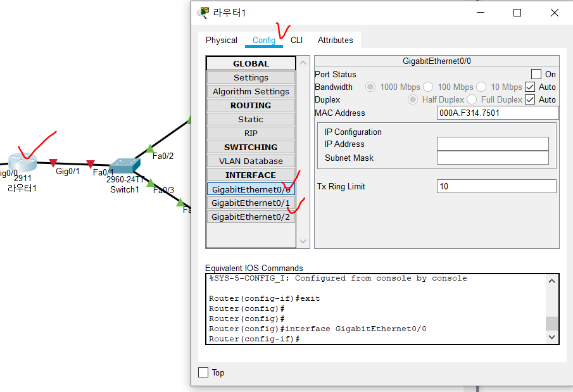Select the 1000 Mbps bandwidth option
573x392 pixels.
click(370, 87)
